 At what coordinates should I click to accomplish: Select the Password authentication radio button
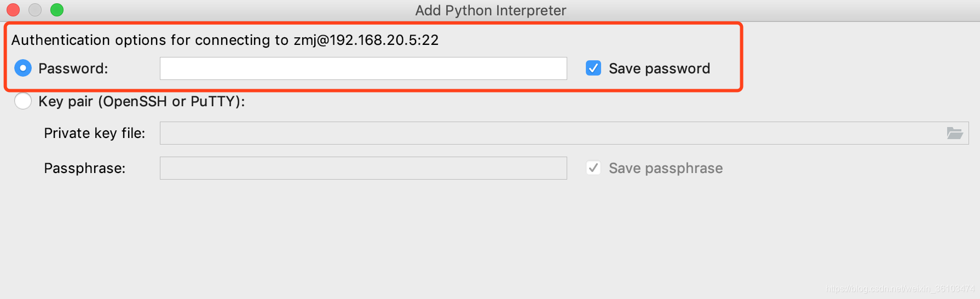click(23, 68)
